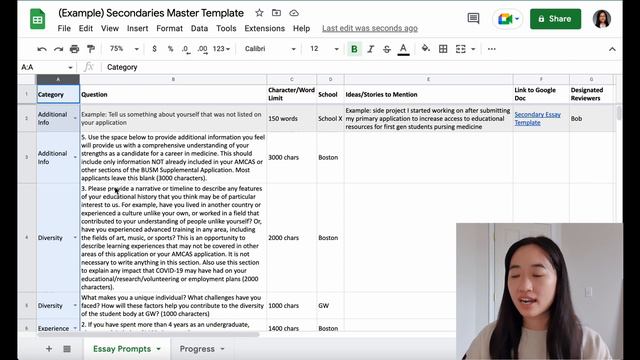This screenshot has width=640, height=360.
Task: Format as currency with dollar icon
Action: [154, 49]
